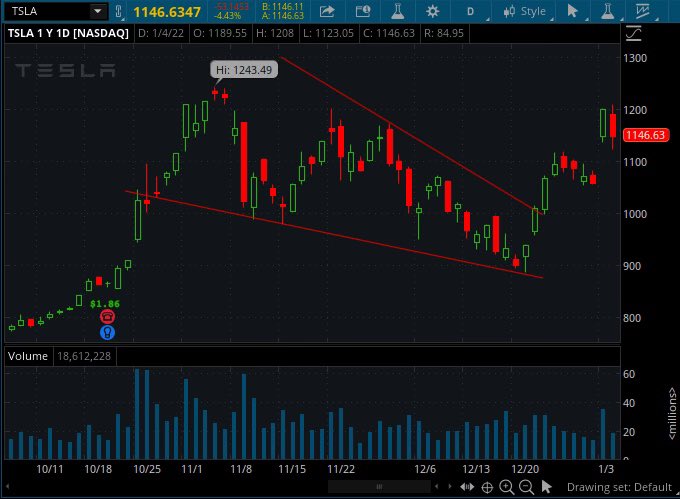
Task: Click the open value O: 1189.55
Action: pyautogui.click(x=220, y=33)
